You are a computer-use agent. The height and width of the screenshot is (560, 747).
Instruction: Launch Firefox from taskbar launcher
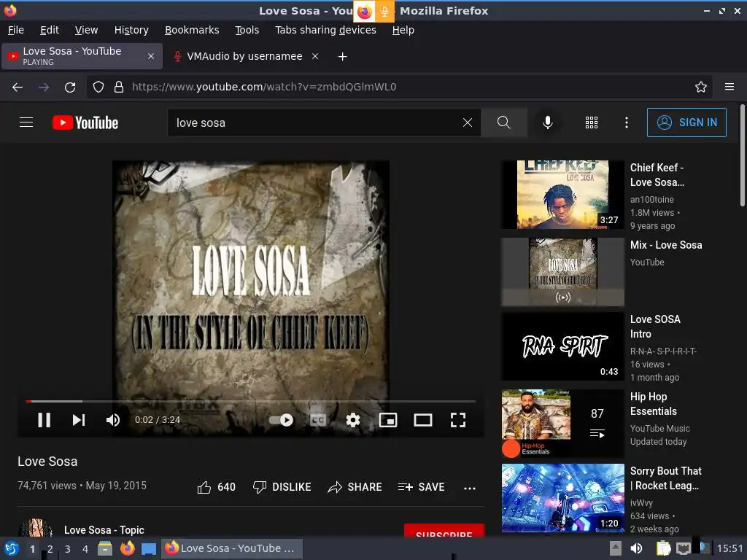[x=127, y=548]
